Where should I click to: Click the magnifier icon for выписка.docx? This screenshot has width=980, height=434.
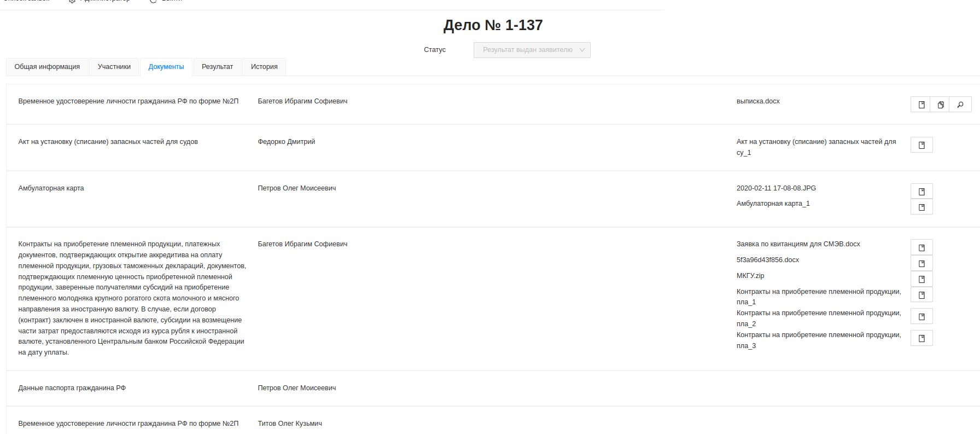[960, 105]
